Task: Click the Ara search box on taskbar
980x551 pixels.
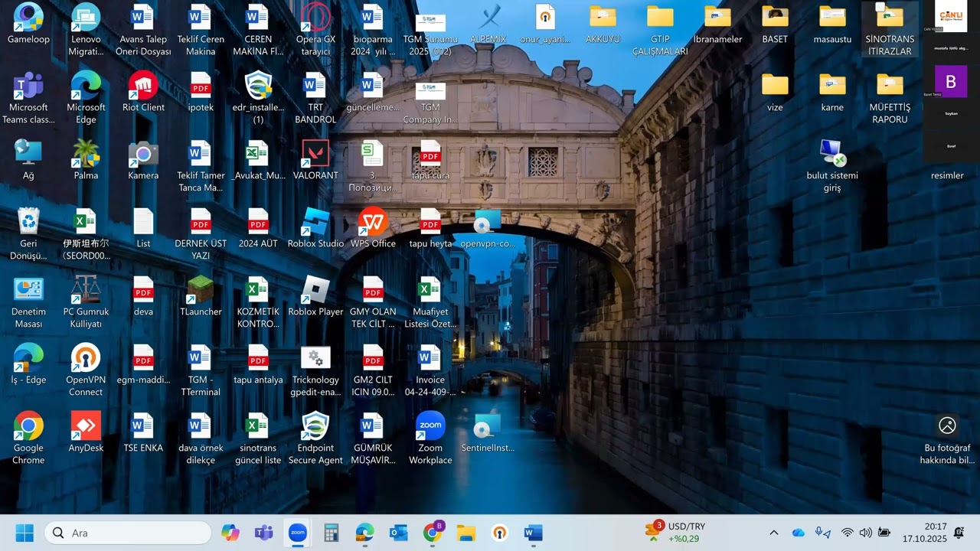Action: tap(128, 533)
